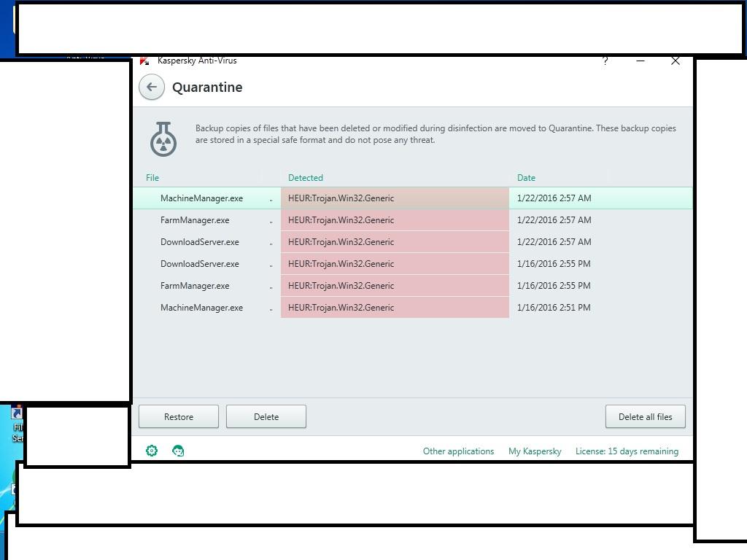Image resolution: width=747 pixels, height=560 pixels.
Task: Open Support via the agent face icon
Action: [178, 451]
